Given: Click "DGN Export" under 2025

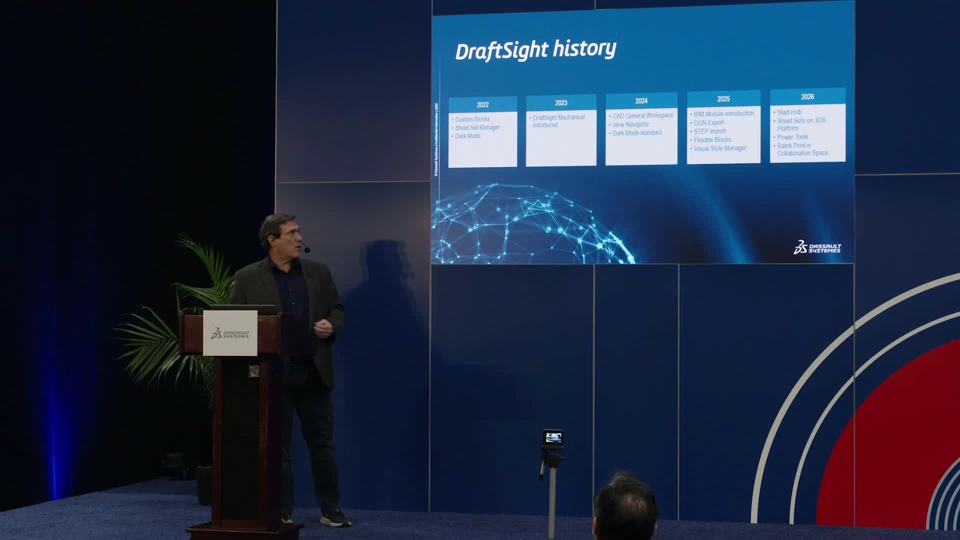Looking at the screenshot, I should 708,122.
